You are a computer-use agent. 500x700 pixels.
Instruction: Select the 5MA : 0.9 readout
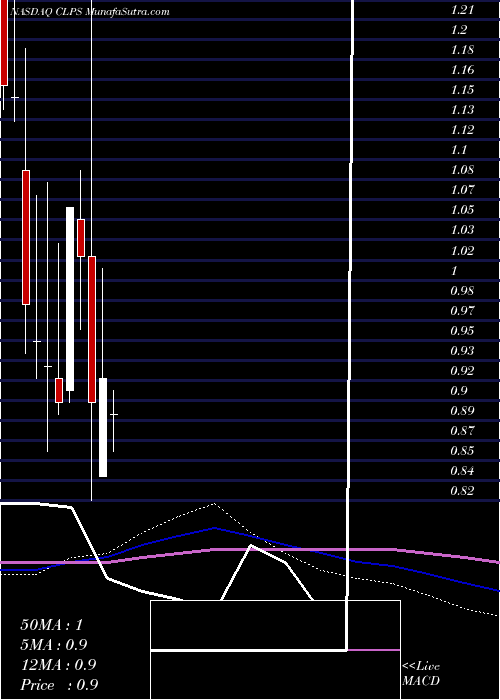(x=54, y=645)
